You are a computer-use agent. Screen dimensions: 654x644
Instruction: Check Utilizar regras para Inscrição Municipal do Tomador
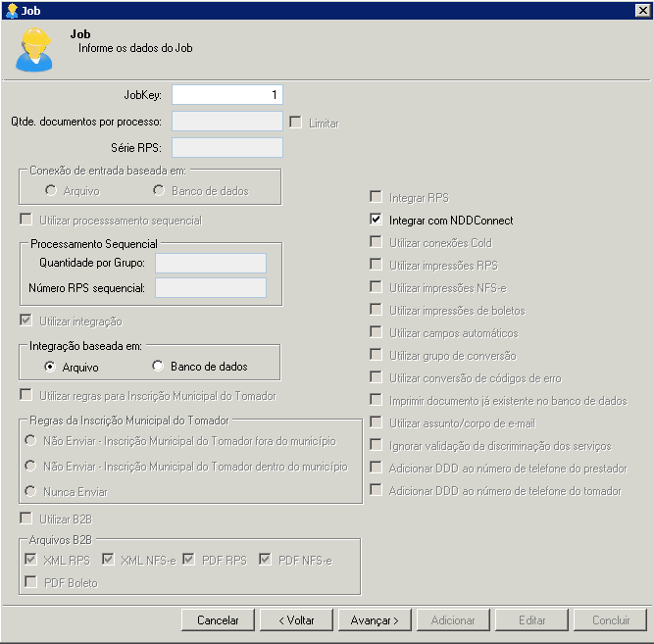[x=25, y=395]
